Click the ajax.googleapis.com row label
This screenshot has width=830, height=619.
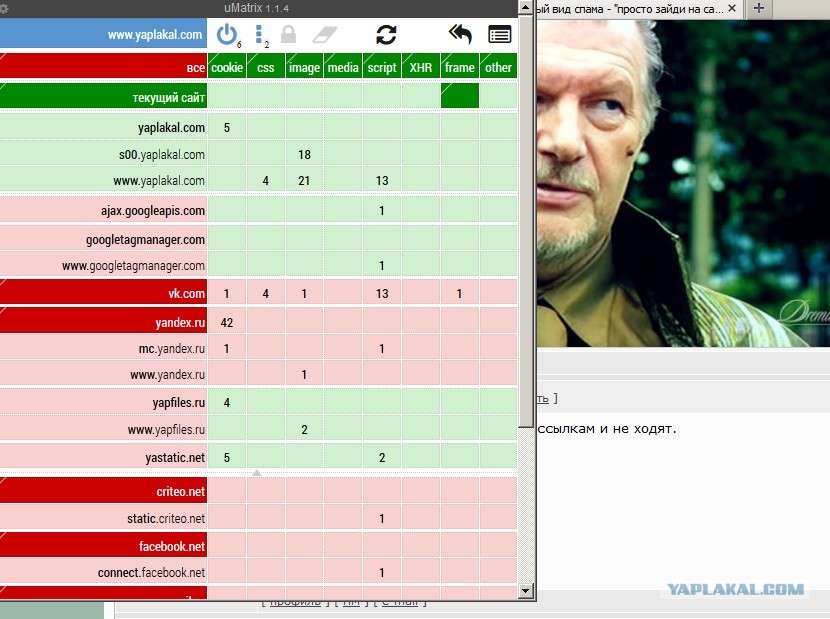(x=103, y=210)
